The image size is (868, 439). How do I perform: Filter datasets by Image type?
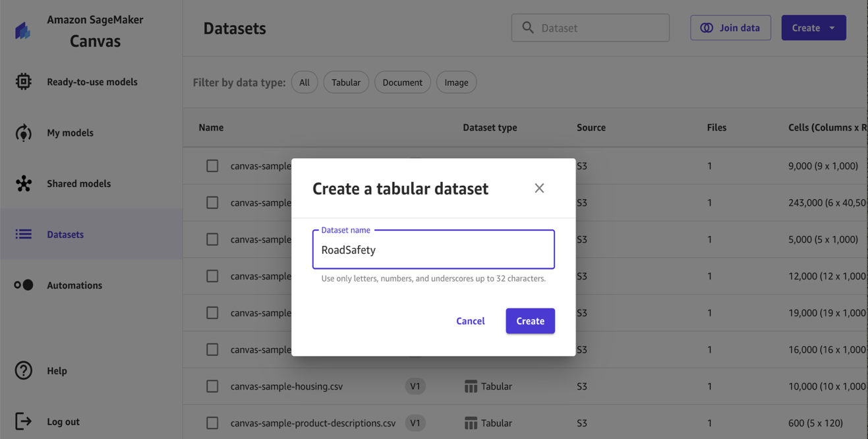click(x=456, y=82)
